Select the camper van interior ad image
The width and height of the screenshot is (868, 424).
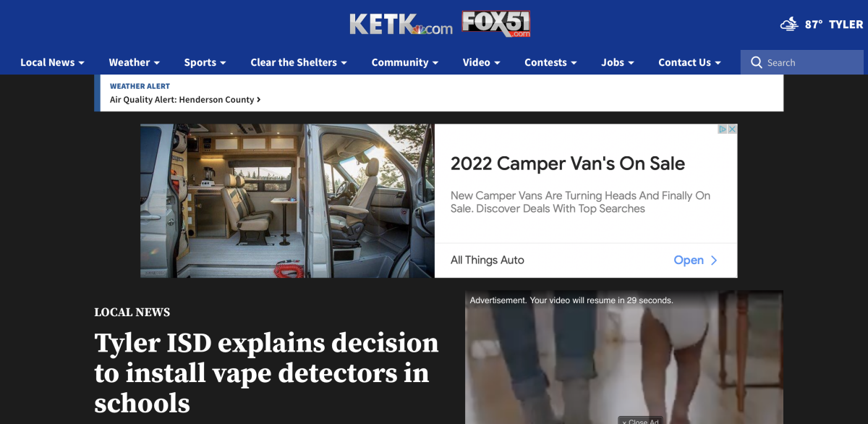[x=287, y=200]
